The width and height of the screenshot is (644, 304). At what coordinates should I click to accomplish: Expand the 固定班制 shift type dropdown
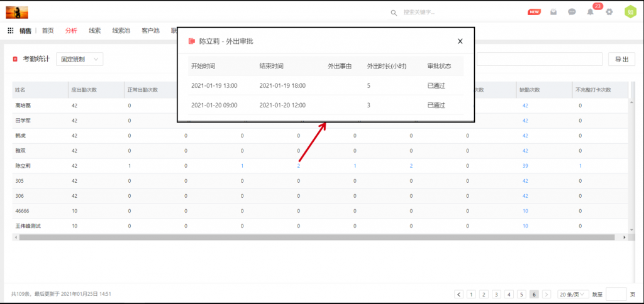tap(79, 59)
